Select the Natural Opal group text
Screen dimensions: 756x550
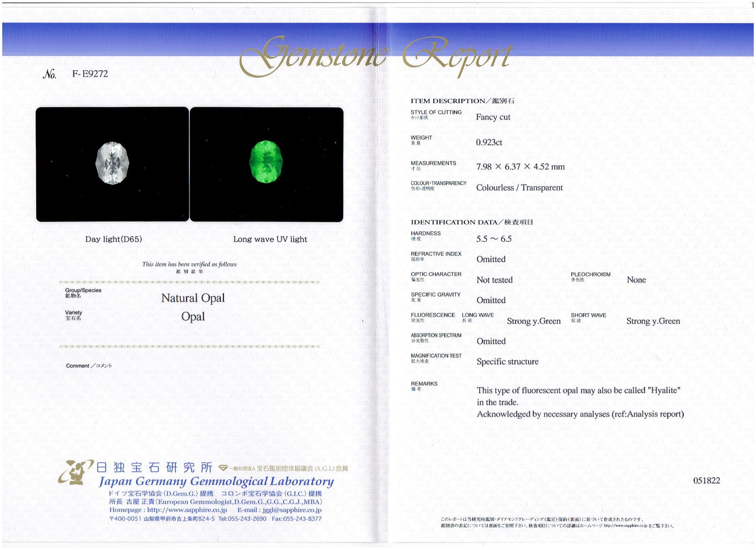[193, 298]
